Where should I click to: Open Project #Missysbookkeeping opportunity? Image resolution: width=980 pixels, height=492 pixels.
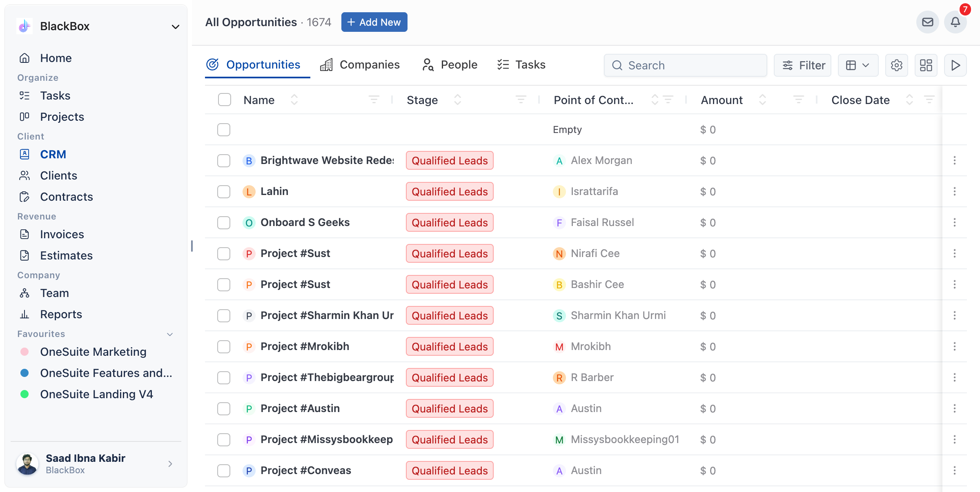327,439
